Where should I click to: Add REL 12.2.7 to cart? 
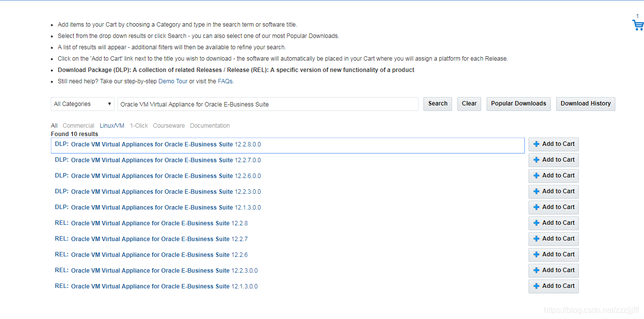click(554, 239)
